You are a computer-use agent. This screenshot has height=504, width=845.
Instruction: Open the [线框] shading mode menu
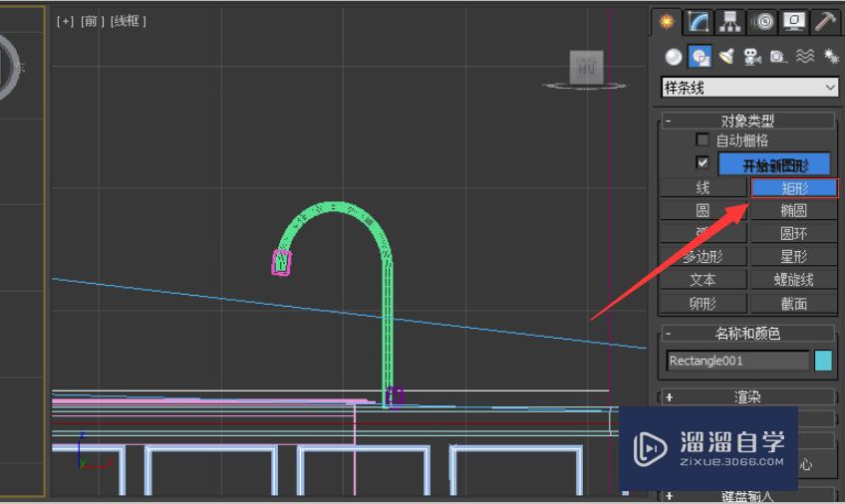point(129,22)
